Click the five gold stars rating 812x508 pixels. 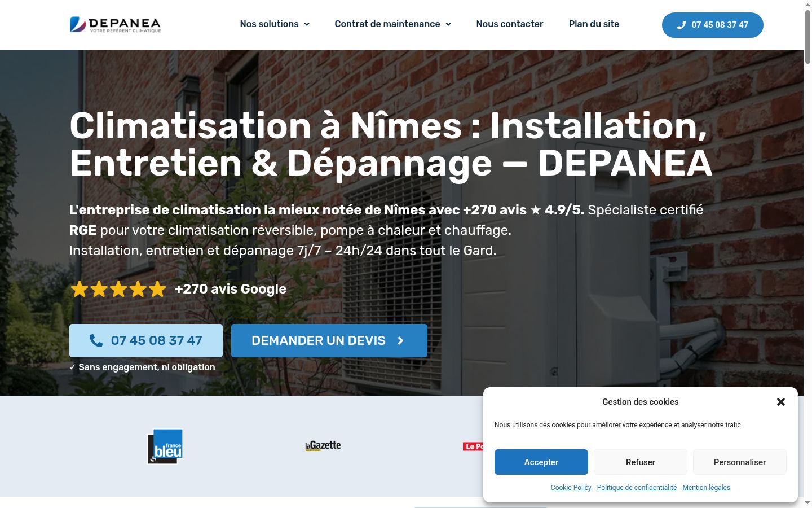(118, 289)
